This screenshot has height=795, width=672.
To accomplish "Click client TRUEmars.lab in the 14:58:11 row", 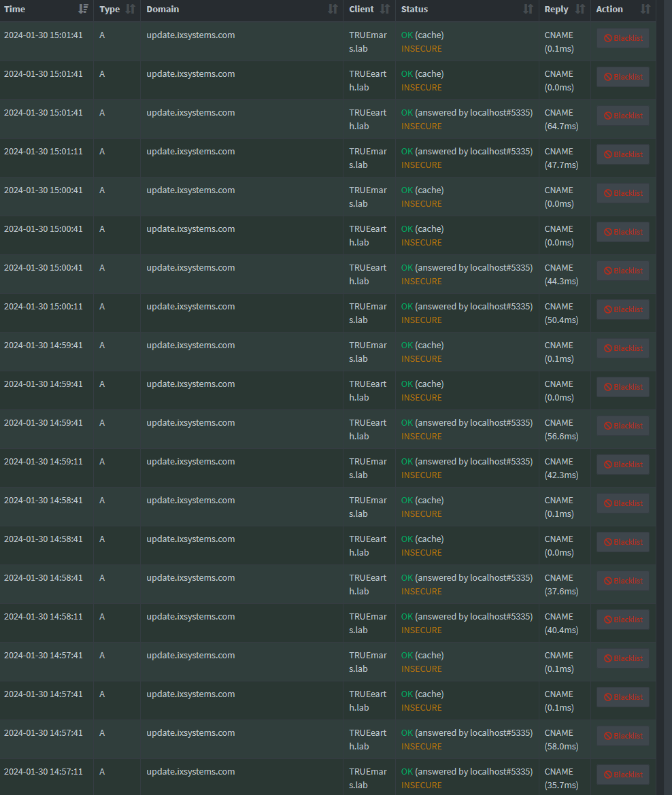I will (368, 624).
